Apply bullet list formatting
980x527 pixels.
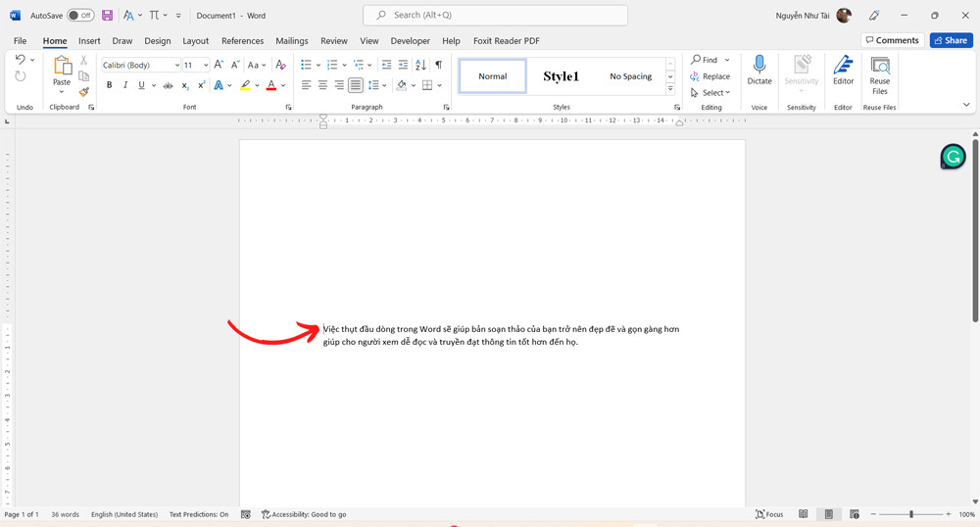306,65
